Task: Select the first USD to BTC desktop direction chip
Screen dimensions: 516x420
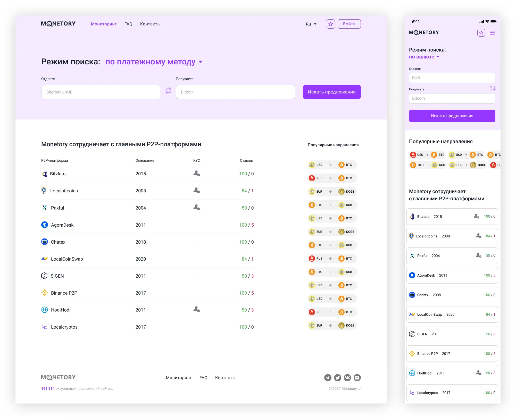Action: pyautogui.click(x=332, y=165)
